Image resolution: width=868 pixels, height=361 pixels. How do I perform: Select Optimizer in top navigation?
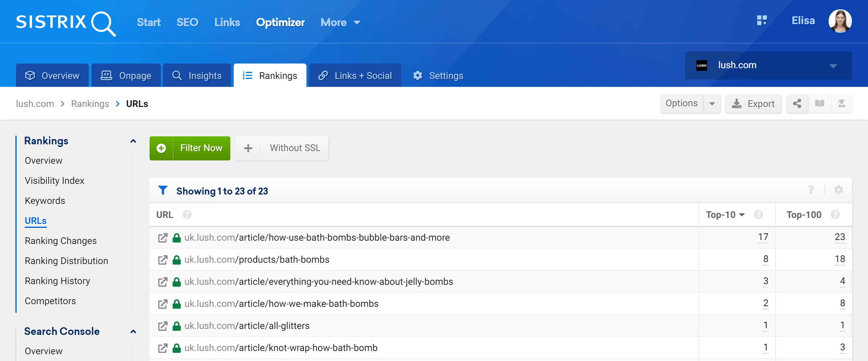click(280, 22)
